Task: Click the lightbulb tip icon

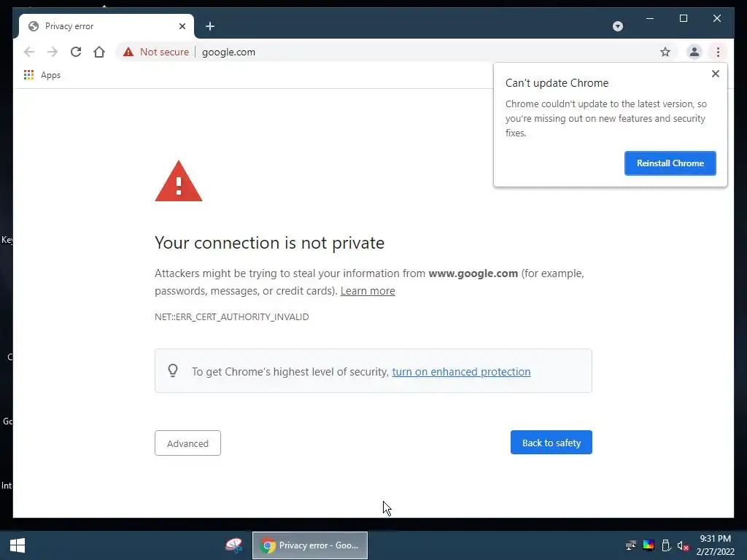Action: coord(173,370)
